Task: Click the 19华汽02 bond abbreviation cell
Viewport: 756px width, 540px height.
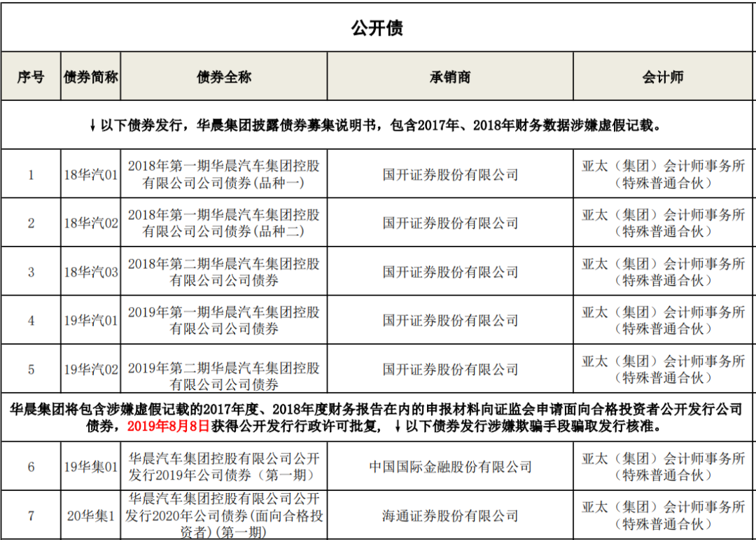Action: point(91,369)
